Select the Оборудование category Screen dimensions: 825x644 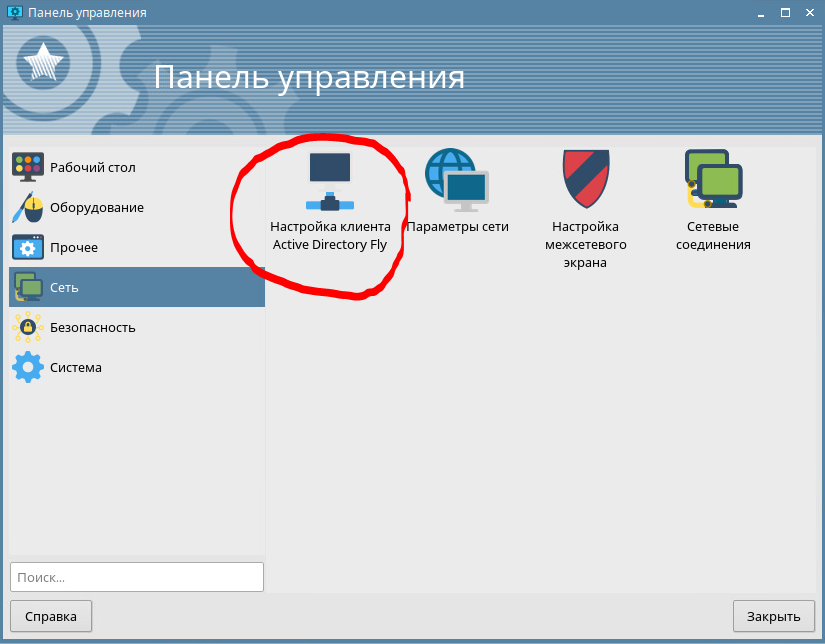pos(96,207)
